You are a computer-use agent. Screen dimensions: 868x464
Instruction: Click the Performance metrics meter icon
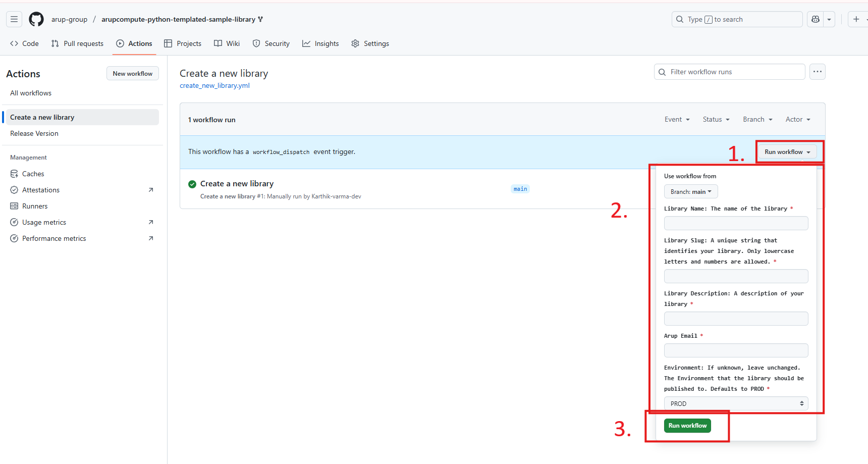point(14,238)
